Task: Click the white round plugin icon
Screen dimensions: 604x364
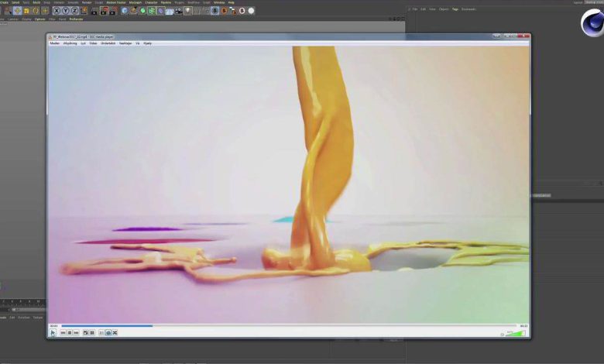Action: (251, 11)
